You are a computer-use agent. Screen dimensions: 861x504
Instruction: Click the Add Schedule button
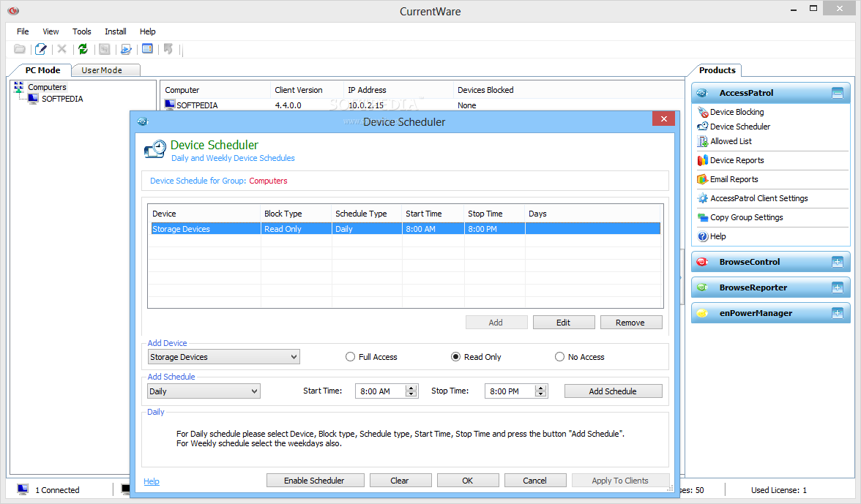point(613,391)
